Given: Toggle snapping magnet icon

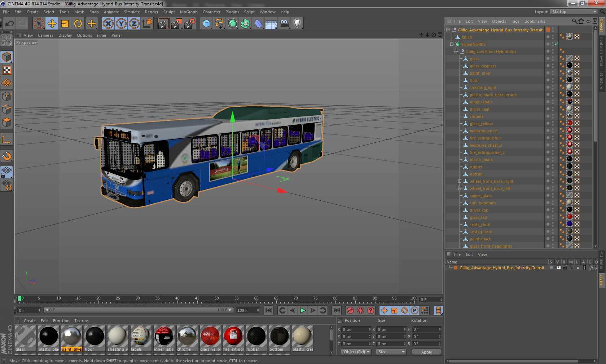Looking at the screenshot, I should (7, 156).
